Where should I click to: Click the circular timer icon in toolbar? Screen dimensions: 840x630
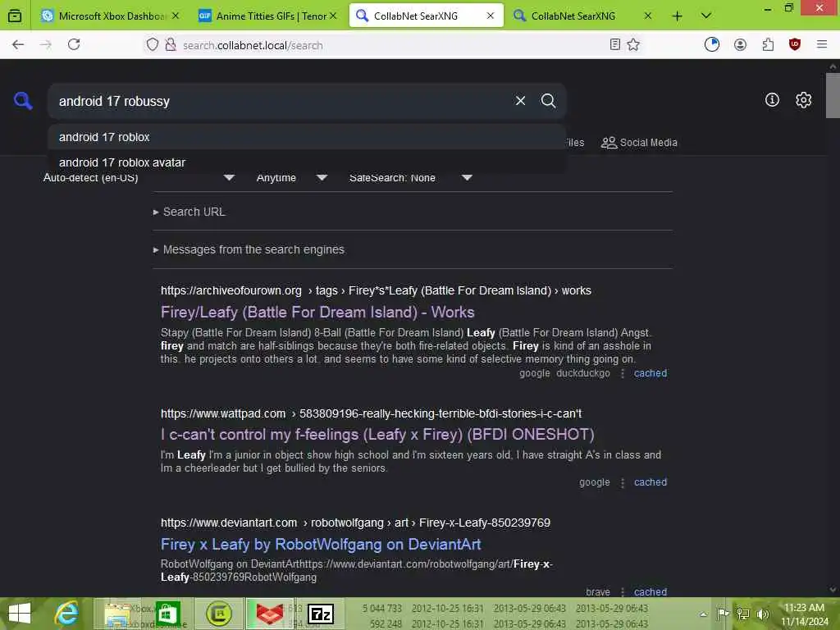pos(712,44)
